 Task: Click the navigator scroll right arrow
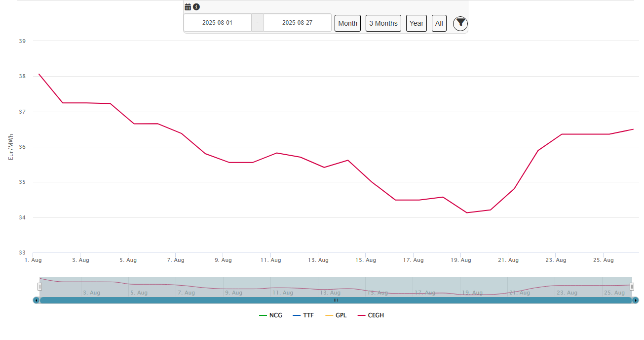click(636, 300)
